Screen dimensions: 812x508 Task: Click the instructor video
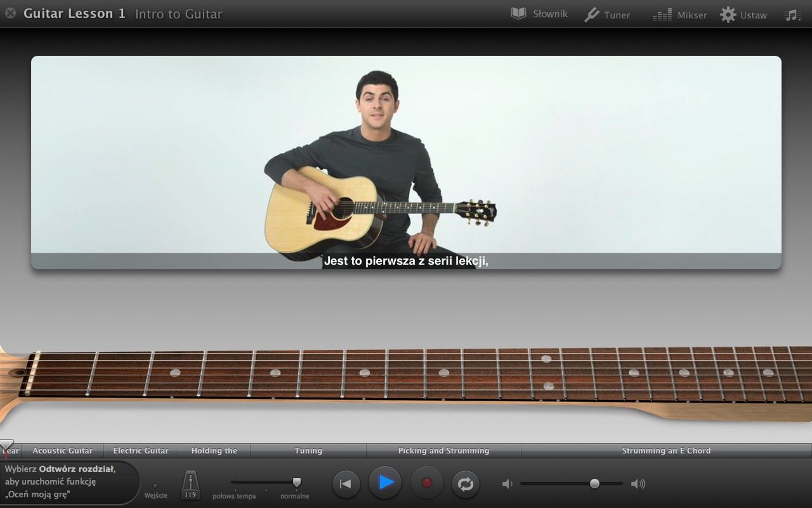406,163
